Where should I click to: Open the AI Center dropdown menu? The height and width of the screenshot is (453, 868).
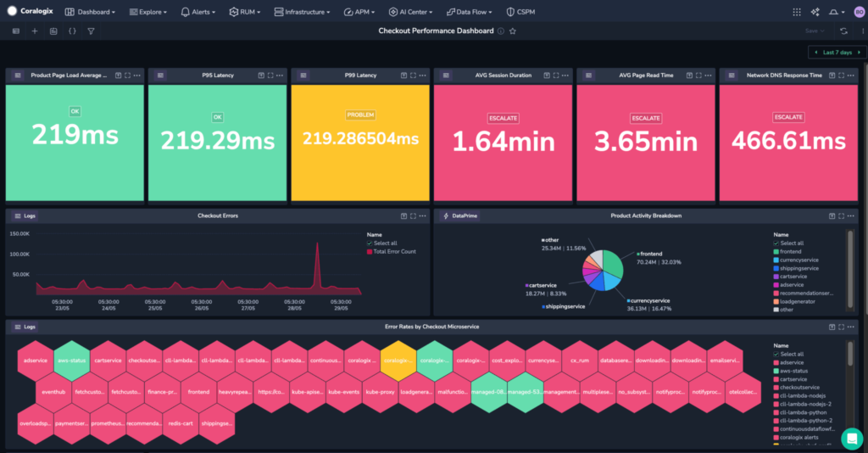411,12
